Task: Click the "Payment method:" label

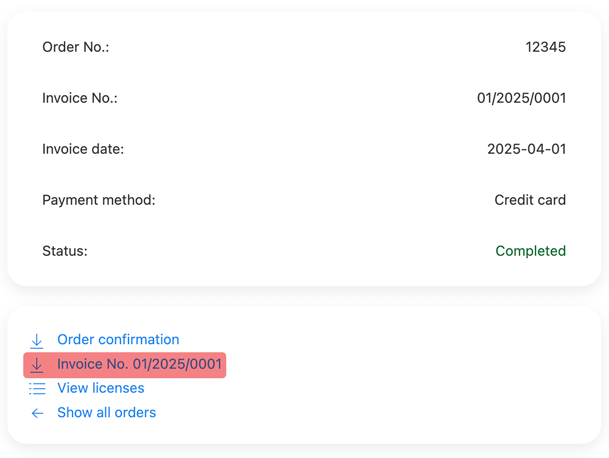Action: (99, 200)
